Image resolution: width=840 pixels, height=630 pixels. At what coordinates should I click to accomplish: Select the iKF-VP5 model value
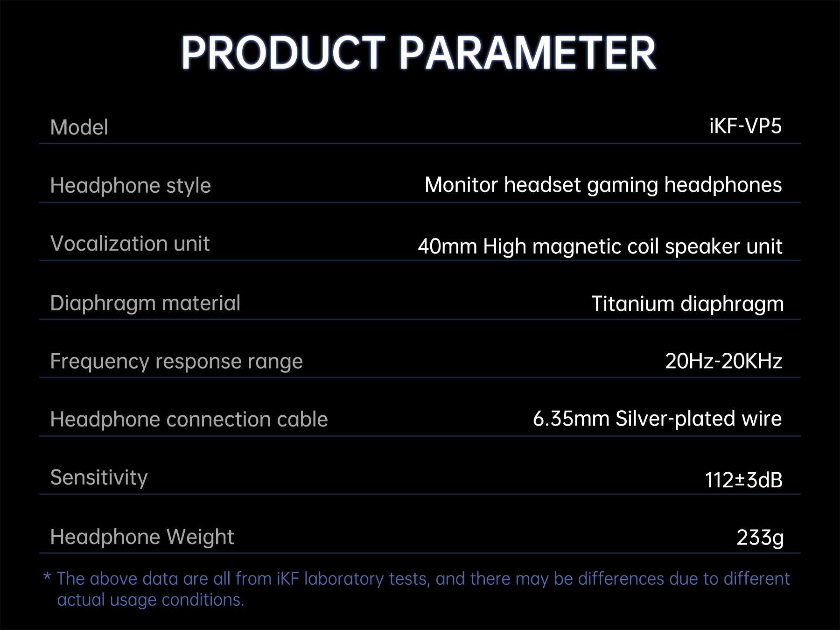tap(745, 126)
